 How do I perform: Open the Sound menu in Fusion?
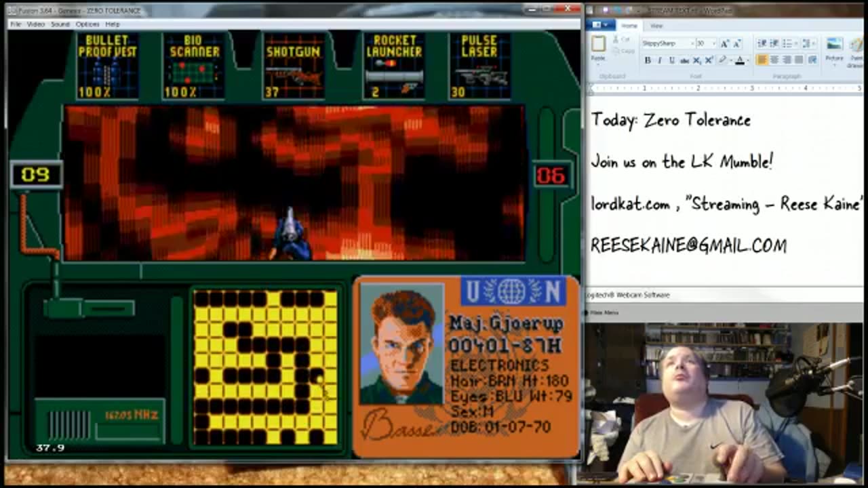[60, 24]
